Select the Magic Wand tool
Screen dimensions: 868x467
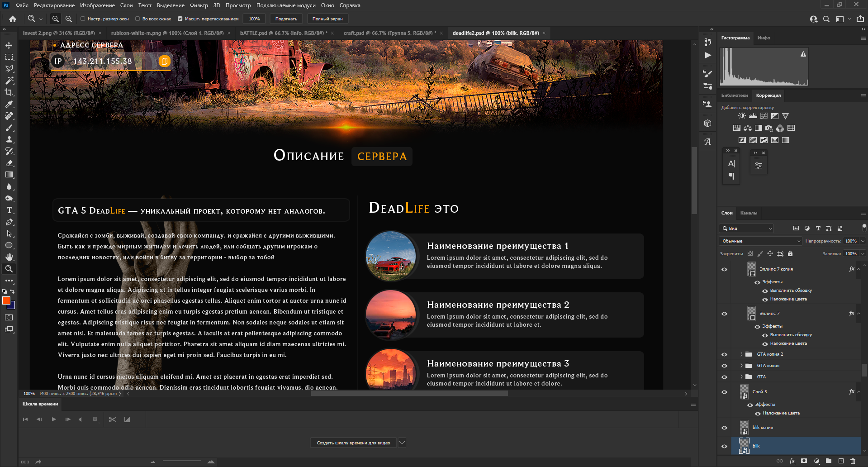tap(9, 81)
